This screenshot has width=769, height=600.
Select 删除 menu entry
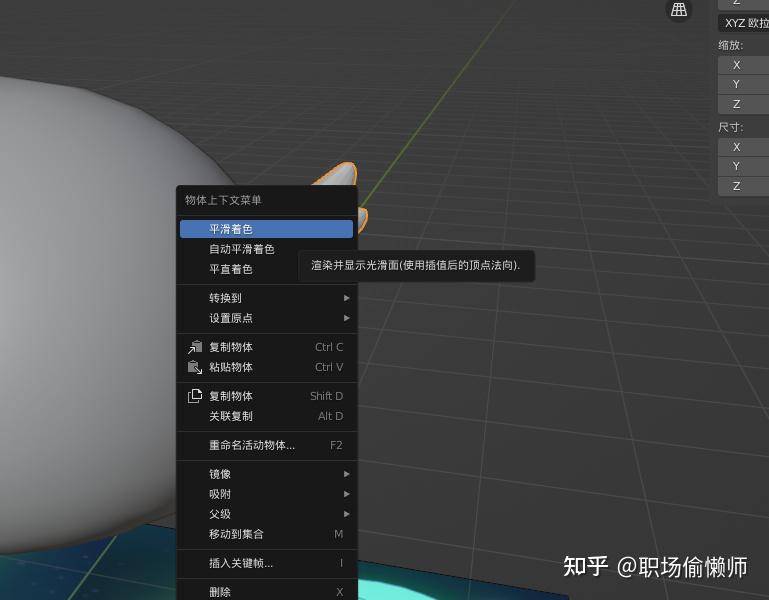point(266,592)
